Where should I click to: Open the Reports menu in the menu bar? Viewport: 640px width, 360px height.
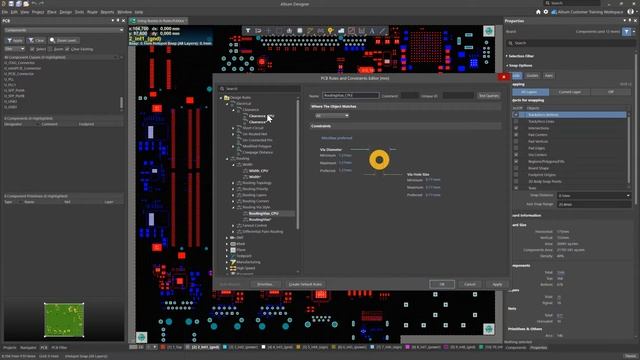click(107, 12)
